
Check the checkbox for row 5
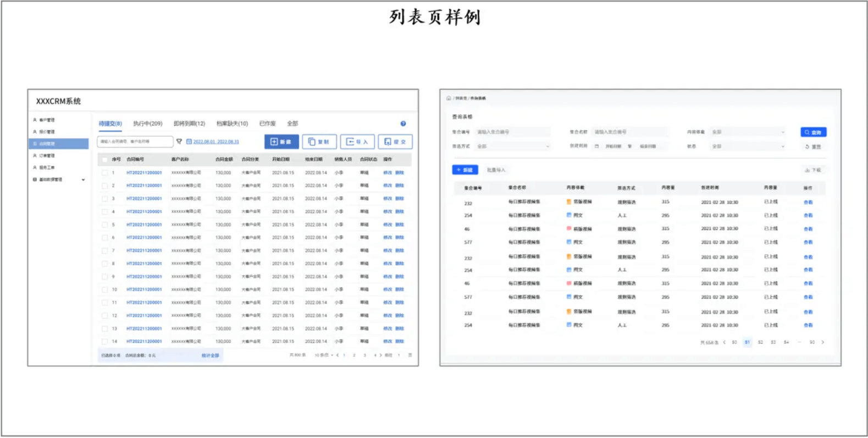(x=104, y=225)
